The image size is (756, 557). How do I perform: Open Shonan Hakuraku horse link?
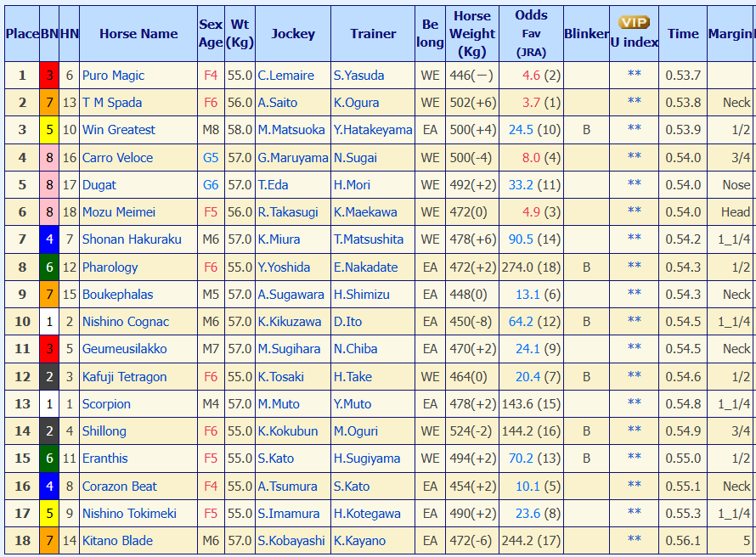[x=132, y=239]
